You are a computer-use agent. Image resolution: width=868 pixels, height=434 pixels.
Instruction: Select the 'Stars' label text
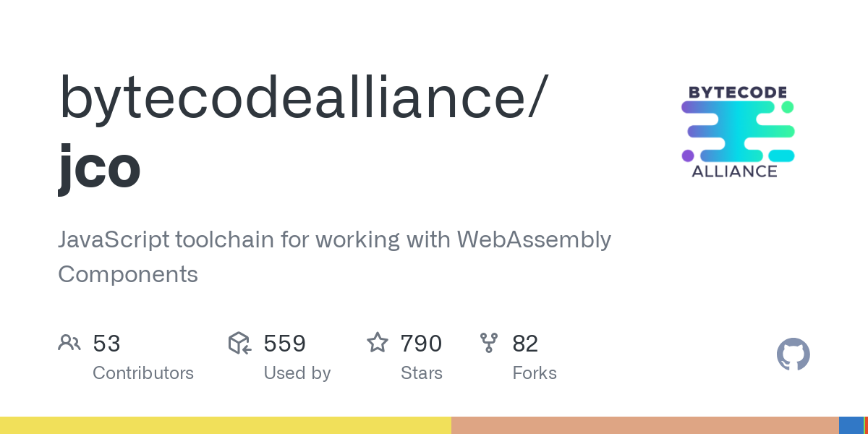[422, 373]
